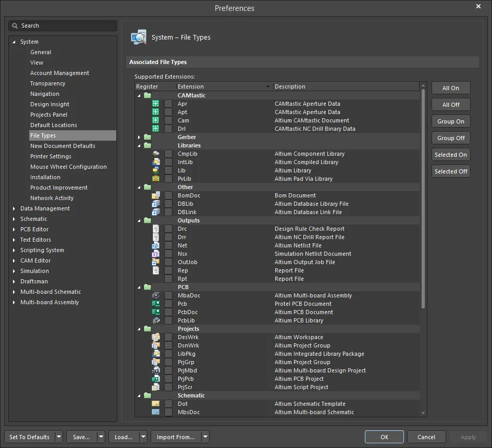
Task: Click the Pad Via Library icon for PvLib
Action: (156, 179)
